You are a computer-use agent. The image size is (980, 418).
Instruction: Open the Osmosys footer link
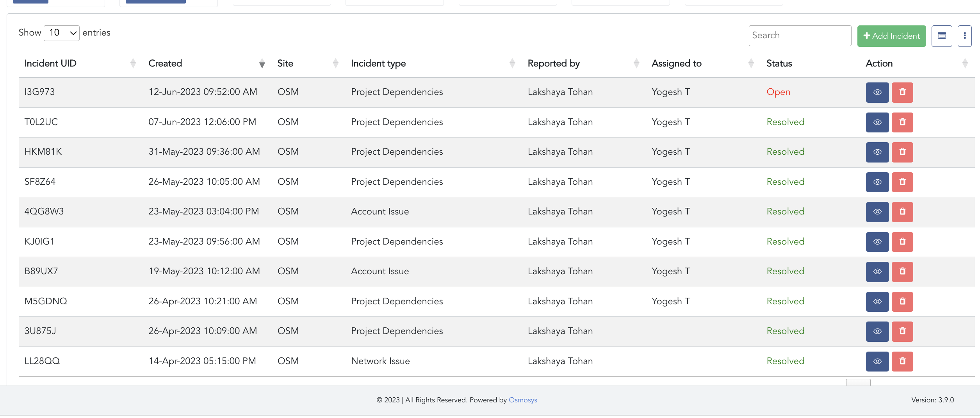(x=522, y=400)
